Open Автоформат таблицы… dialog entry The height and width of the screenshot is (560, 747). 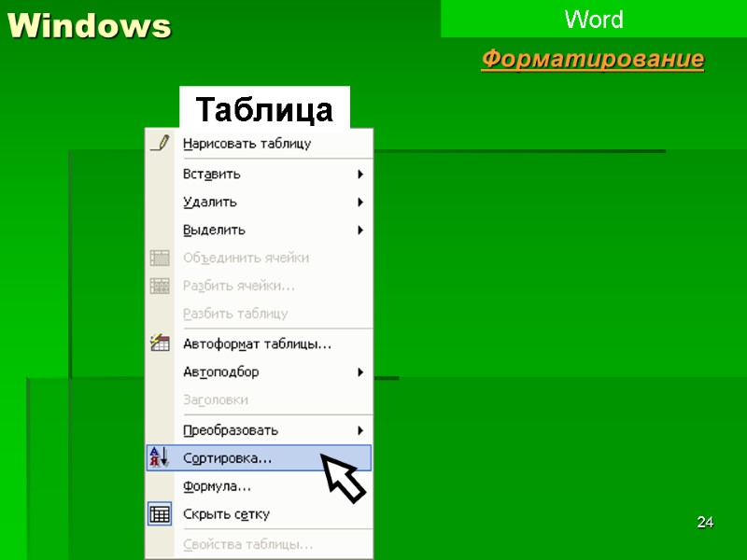click(x=259, y=343)
